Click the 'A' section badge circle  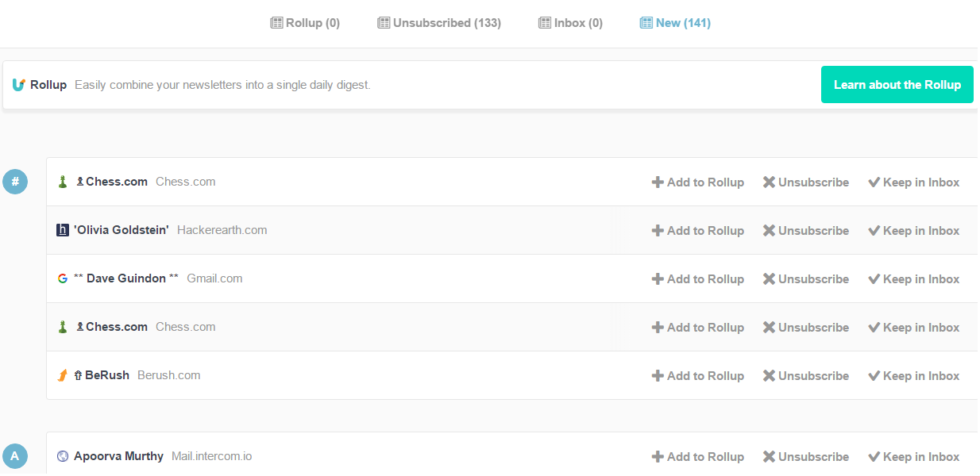pyautogui.click(x=15, y=455)
